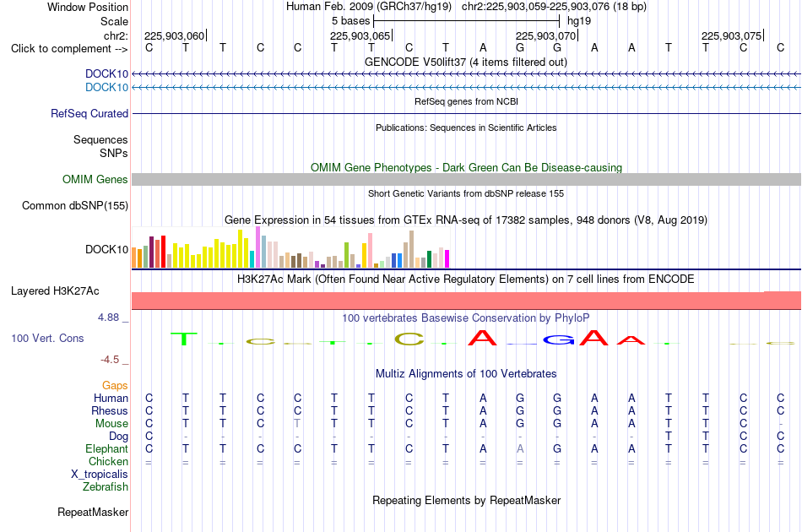Click the pale T in Mouse alignment row
This screenshot has width=802, height=532.
[x=297, y=424]
